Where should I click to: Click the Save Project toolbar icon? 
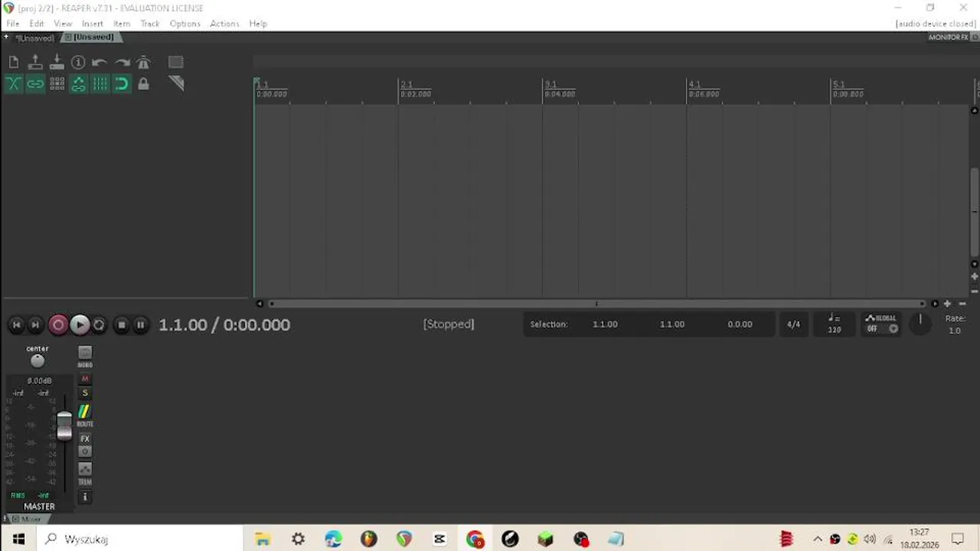[x=57, y=63]
